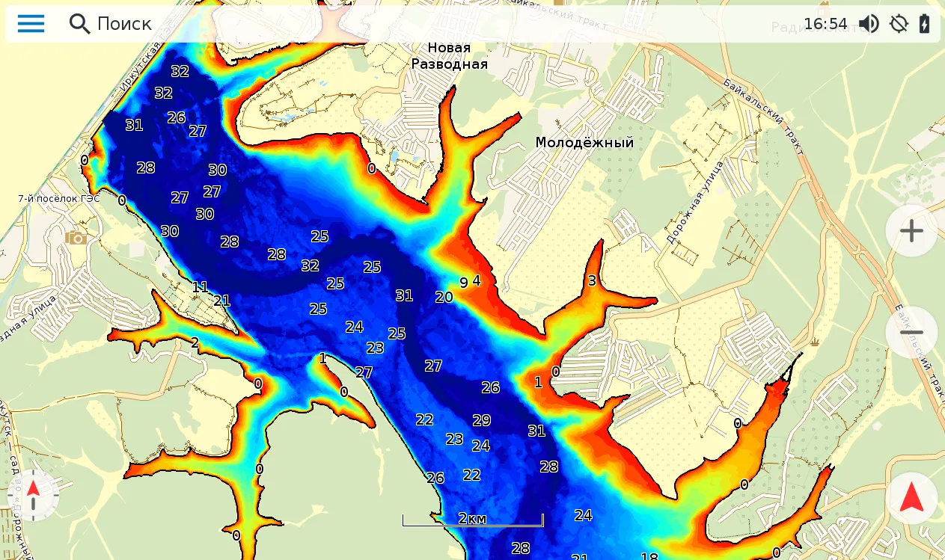Open the hamburger main menu
Viewport: 945px width, 560px height.
31,24
